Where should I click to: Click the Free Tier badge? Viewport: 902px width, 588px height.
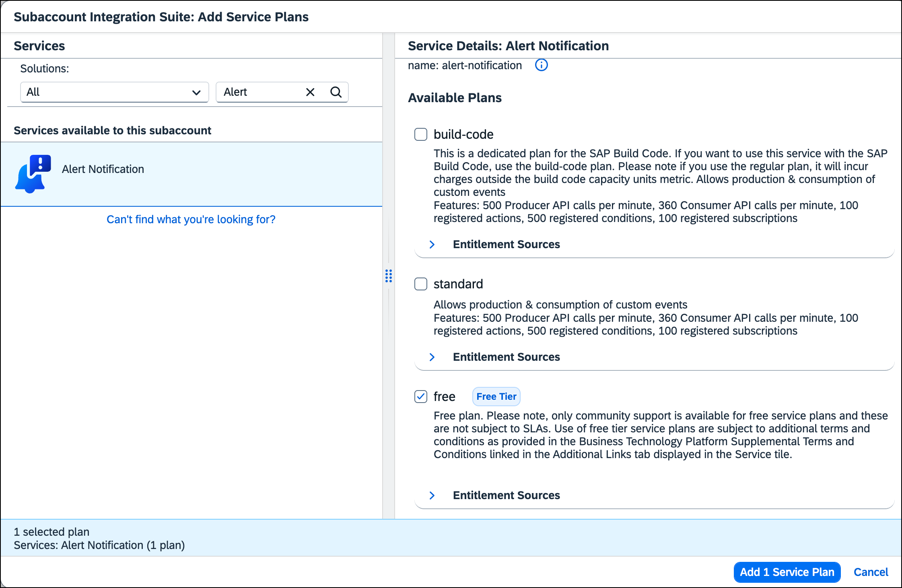click(x=496, y=397)
